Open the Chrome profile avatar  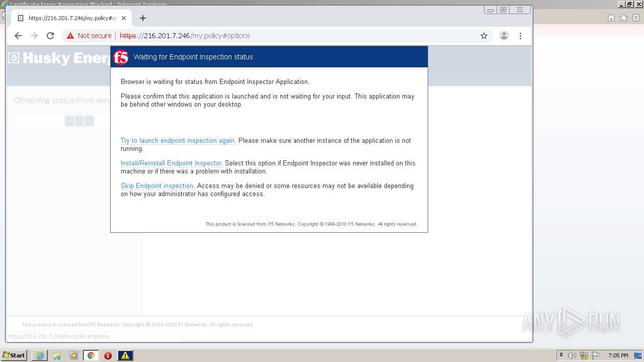[x=504, y=36]
